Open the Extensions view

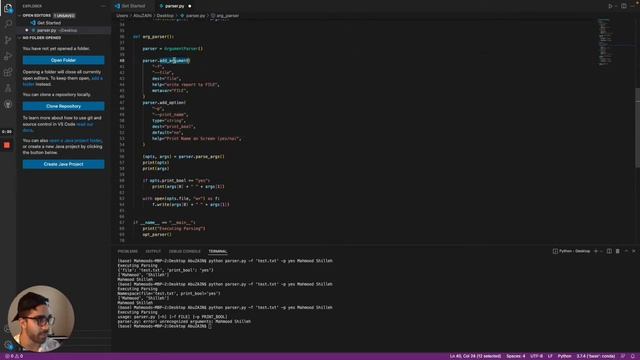[x=8, y=72]
